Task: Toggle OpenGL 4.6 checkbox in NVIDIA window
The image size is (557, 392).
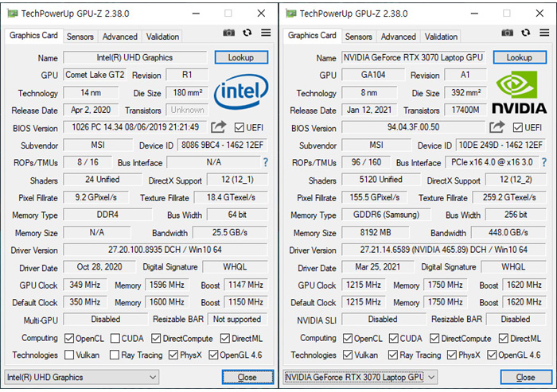Action: coord(492,355)
